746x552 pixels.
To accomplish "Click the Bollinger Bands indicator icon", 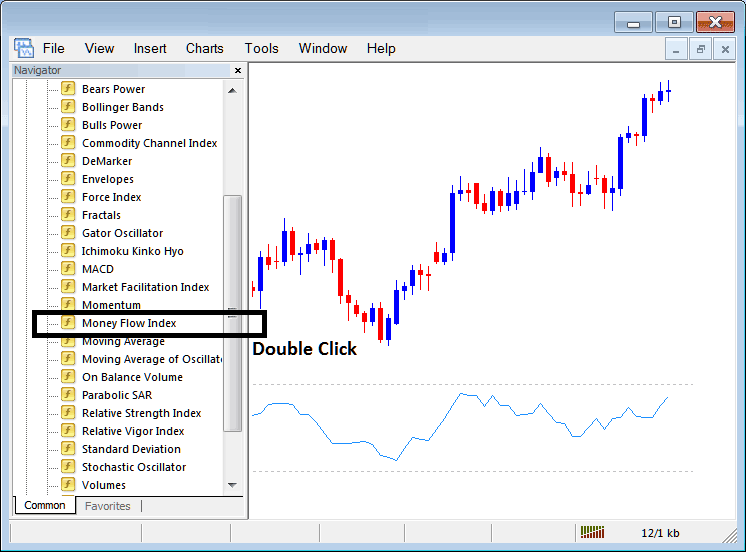I will (x=68, y=107).
